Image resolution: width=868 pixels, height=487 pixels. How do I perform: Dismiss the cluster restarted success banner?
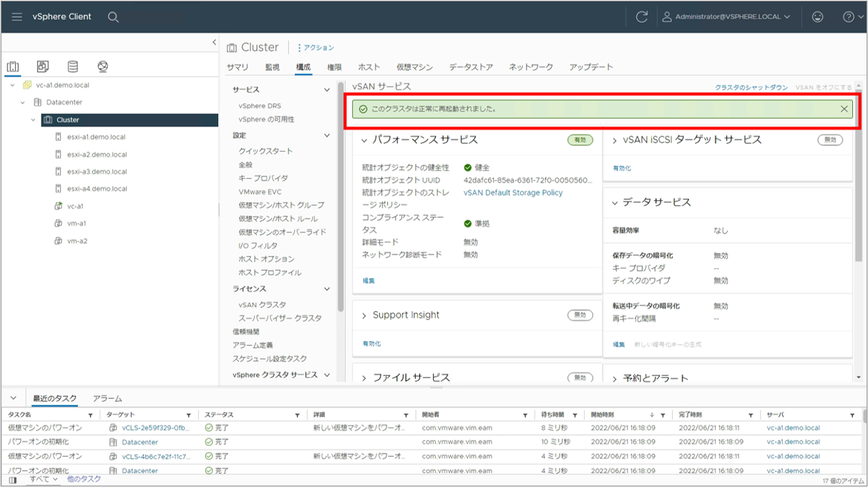click(844, 109)
